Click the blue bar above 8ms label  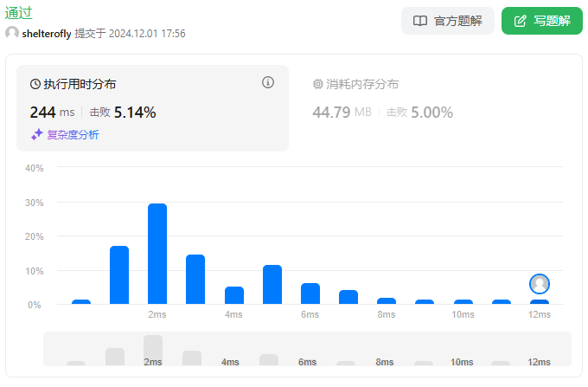click(387, 300)
